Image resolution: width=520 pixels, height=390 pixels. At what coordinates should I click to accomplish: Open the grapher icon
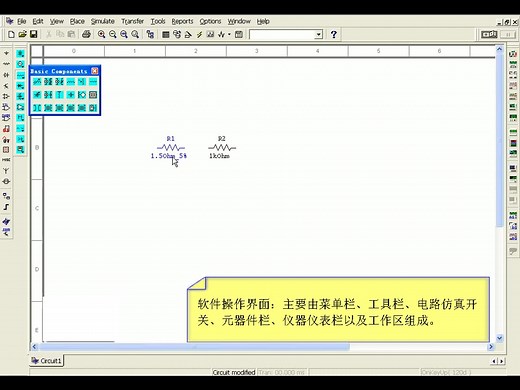coord(210,34)
